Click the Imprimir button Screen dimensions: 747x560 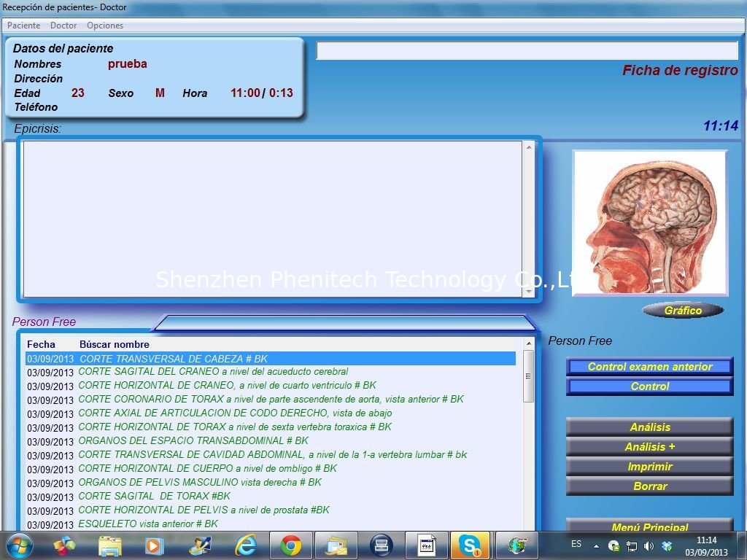pyautogui.click(x=650, y=467)
